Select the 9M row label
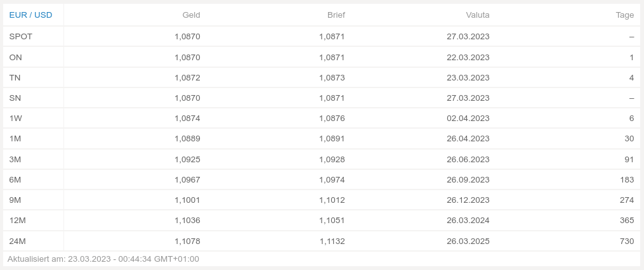The height and width of the screenshot is (270, 644). tap(15, 200)
